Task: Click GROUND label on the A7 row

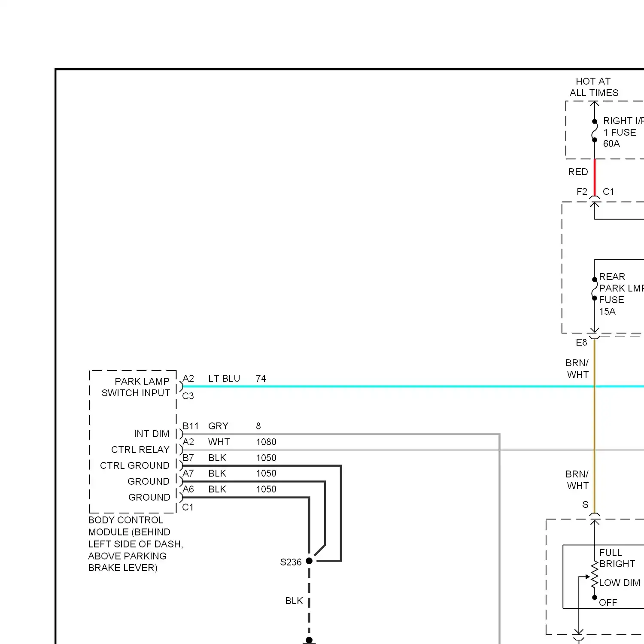Action: click(149, 482)
